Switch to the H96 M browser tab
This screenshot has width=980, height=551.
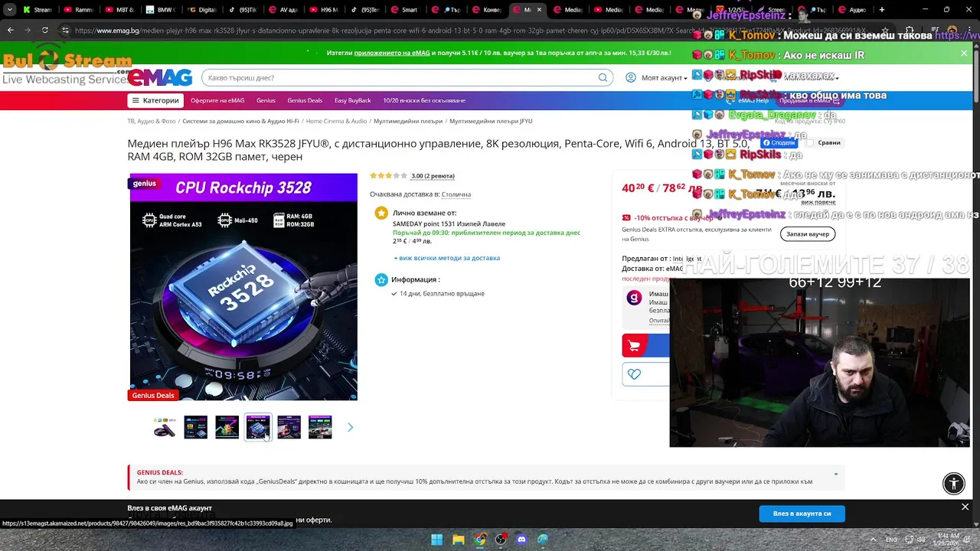[x=325, y=10]
